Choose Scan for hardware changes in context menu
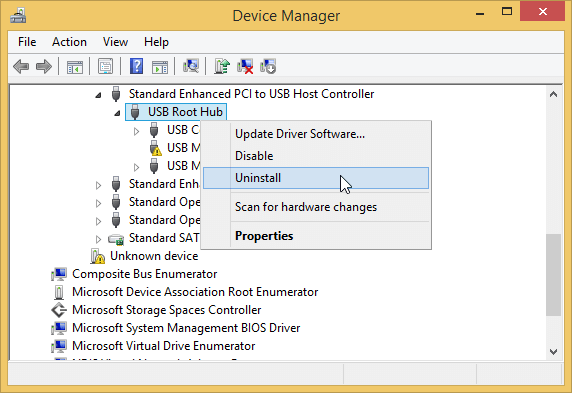The height and width of the screenshot is (393, 572). click(316, 207)
